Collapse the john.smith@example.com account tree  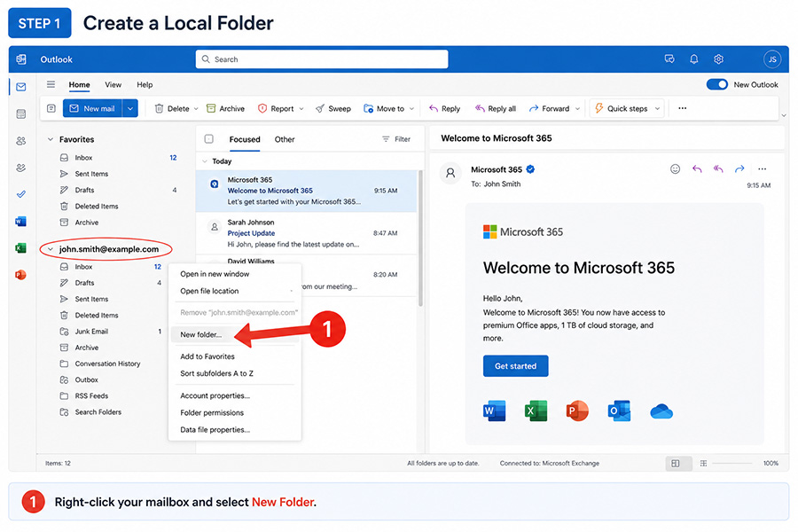point(51,249)
